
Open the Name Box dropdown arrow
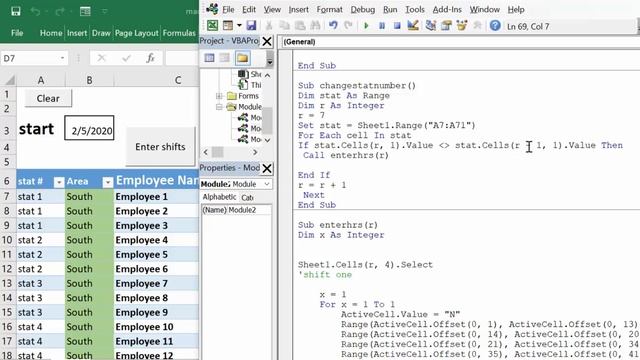pos(62,58)
